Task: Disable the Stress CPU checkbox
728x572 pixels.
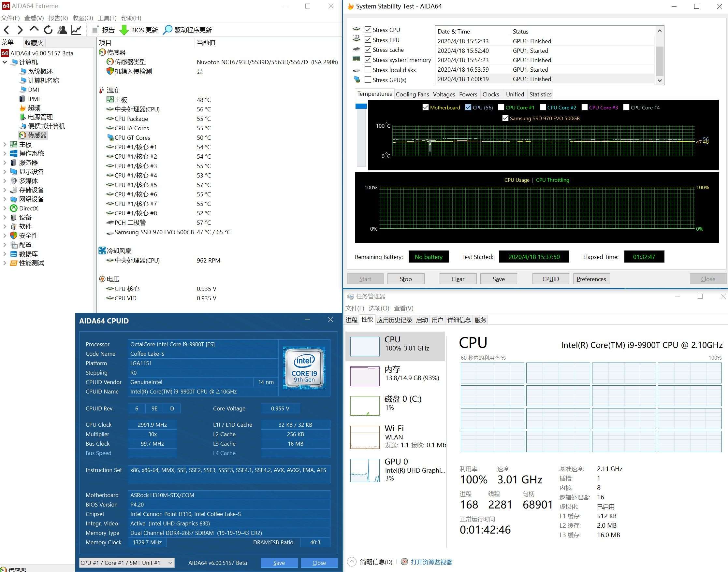Action: 369,29
